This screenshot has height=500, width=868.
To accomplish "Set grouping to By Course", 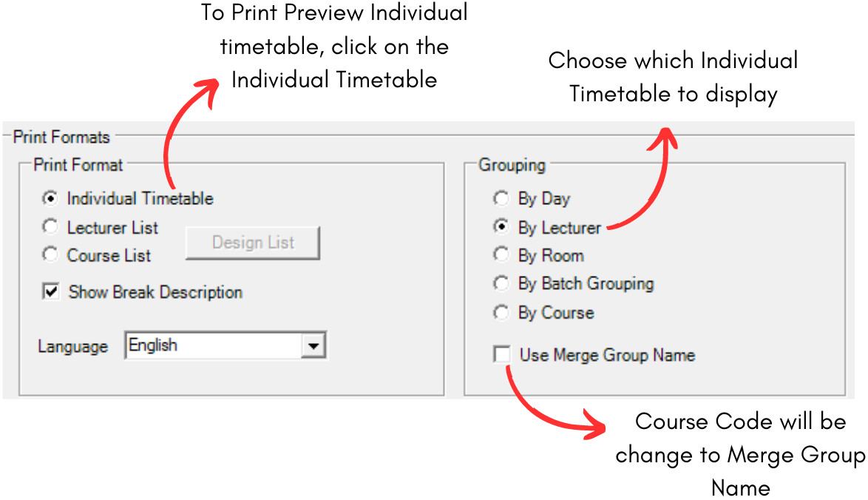I will click(501, 312).
